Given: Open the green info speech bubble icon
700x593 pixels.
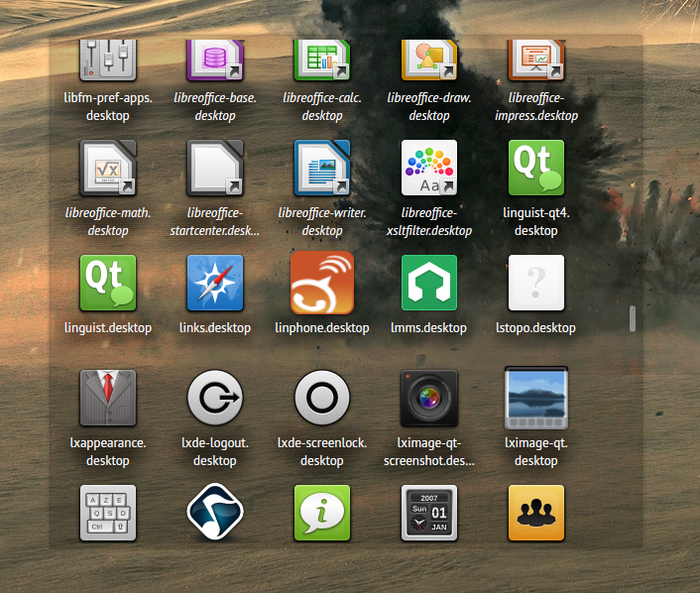Looking at the screenshot, I should 322,513.
